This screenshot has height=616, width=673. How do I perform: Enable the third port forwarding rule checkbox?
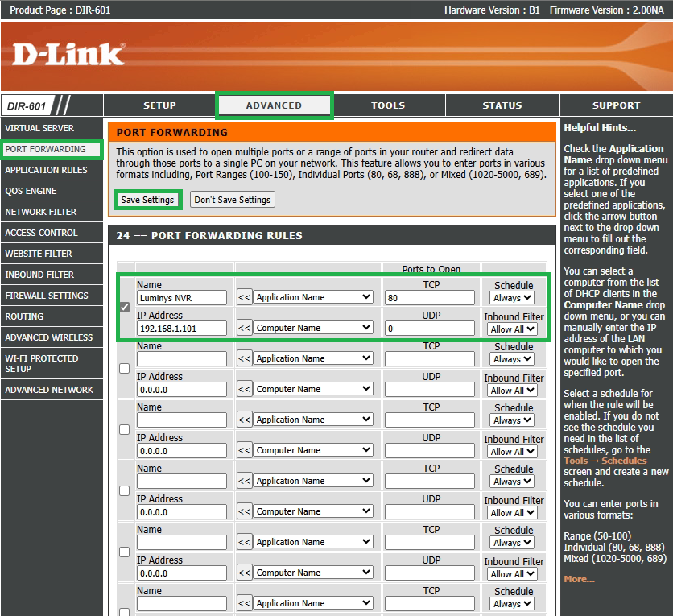point(124,429)
